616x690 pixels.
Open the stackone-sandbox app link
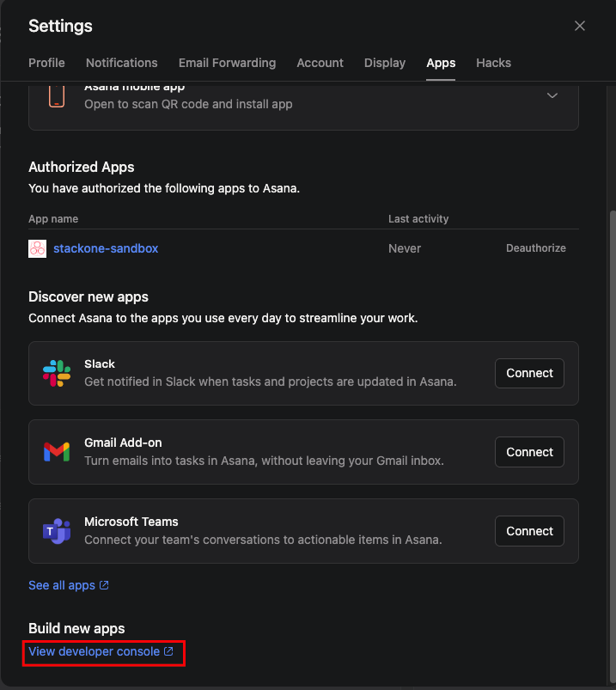[x=106, y=247]
